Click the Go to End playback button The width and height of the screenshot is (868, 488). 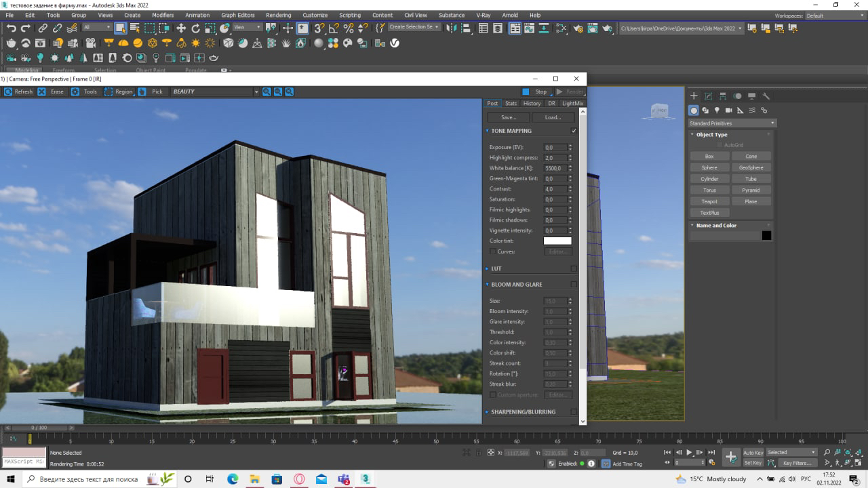pyautogui.click(x=711, y=452)
